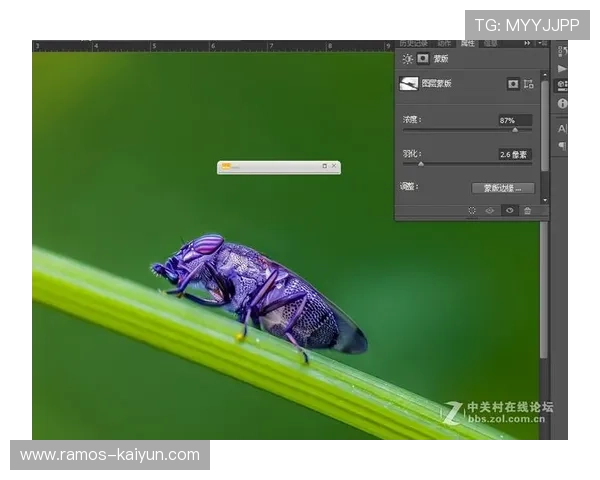The image size is (600, 480).
Task: Click the 羽化 feather slider handle
Action: coord(421,164)
